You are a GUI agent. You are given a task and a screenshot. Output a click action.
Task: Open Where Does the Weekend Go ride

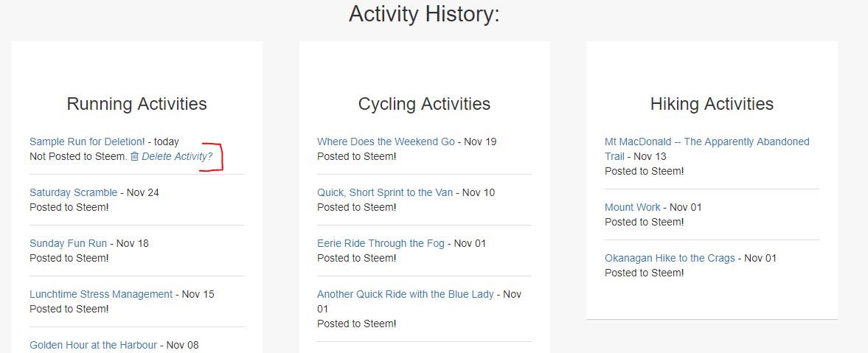tap(386, 141)
